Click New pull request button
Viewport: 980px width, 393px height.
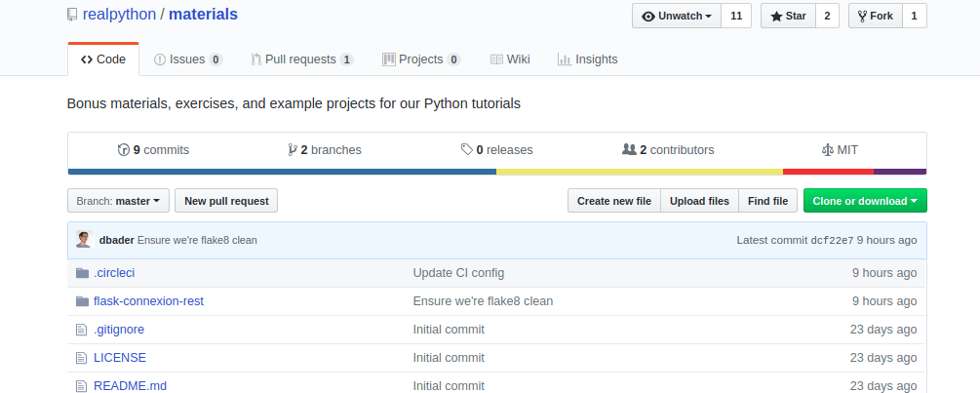(226, 201)
